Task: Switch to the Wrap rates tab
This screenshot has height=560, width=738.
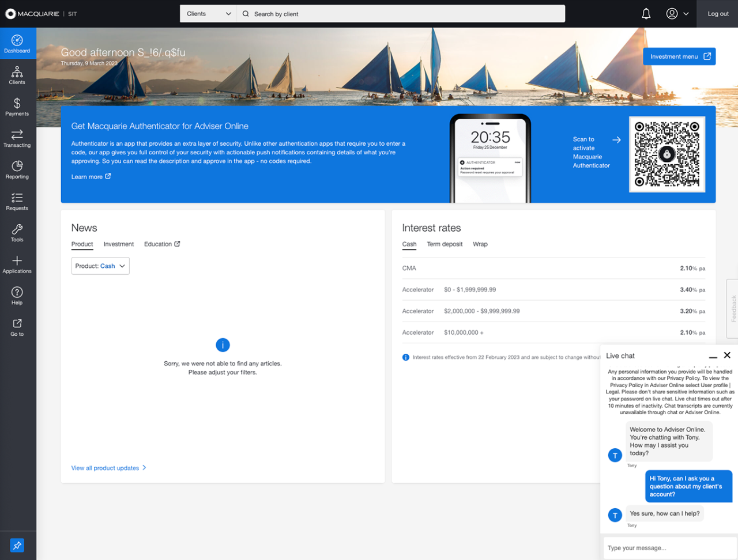Action: click(480, 244)
